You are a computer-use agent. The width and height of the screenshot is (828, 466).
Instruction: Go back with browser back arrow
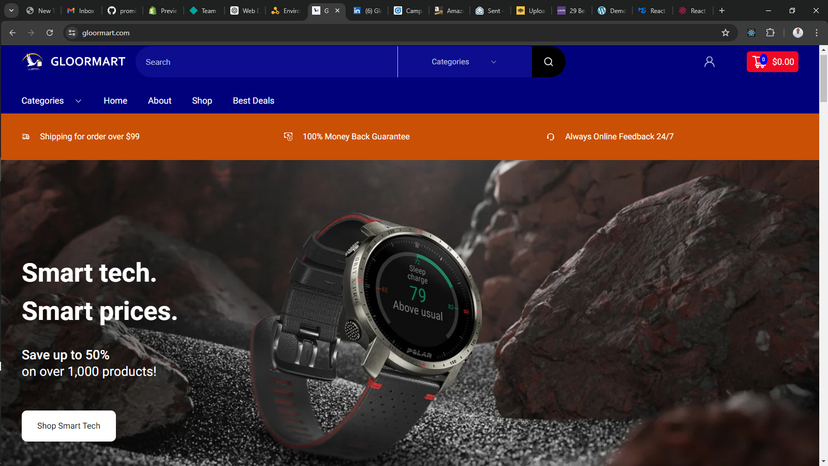point(13,33)
